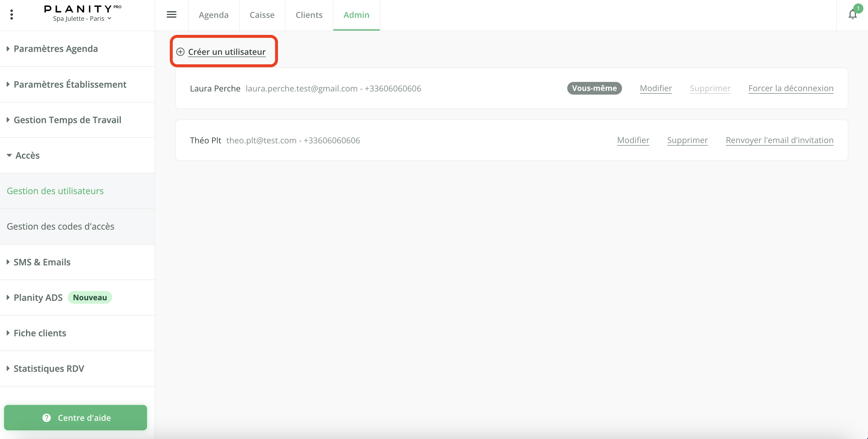Expand the Planity ADS section
The image size is (868, 439).
tap(38, 297)
